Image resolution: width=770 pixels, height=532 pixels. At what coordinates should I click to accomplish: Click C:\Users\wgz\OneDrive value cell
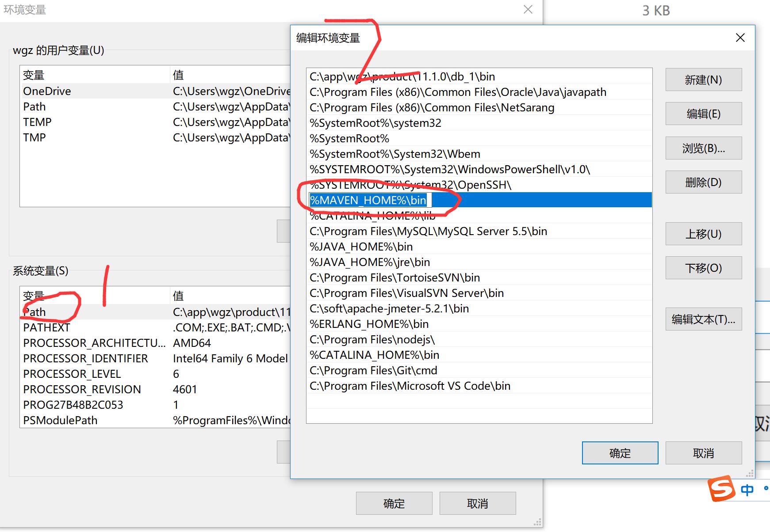[231, 91]
